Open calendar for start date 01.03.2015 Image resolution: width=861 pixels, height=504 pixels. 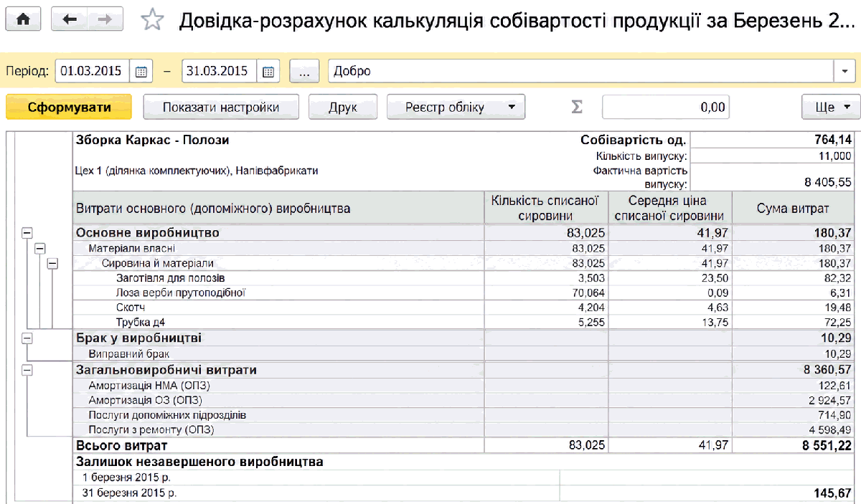pos(141,71)
